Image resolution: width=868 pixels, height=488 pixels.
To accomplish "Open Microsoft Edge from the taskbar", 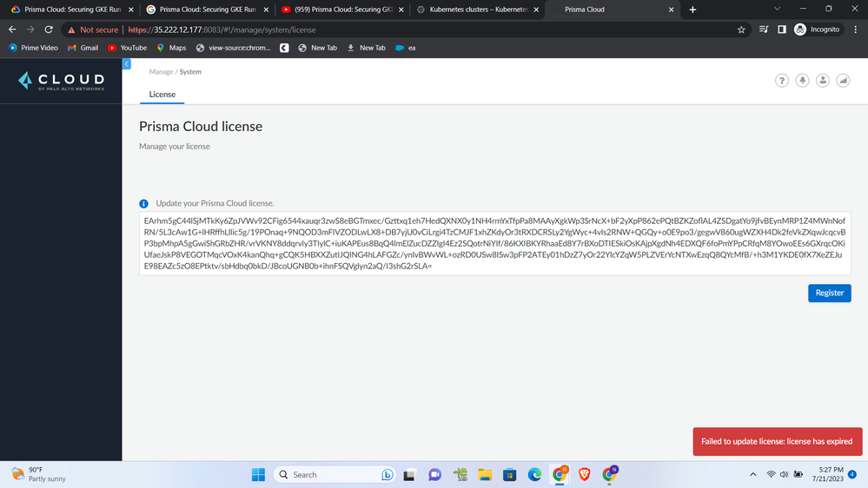I will (534, 475).
